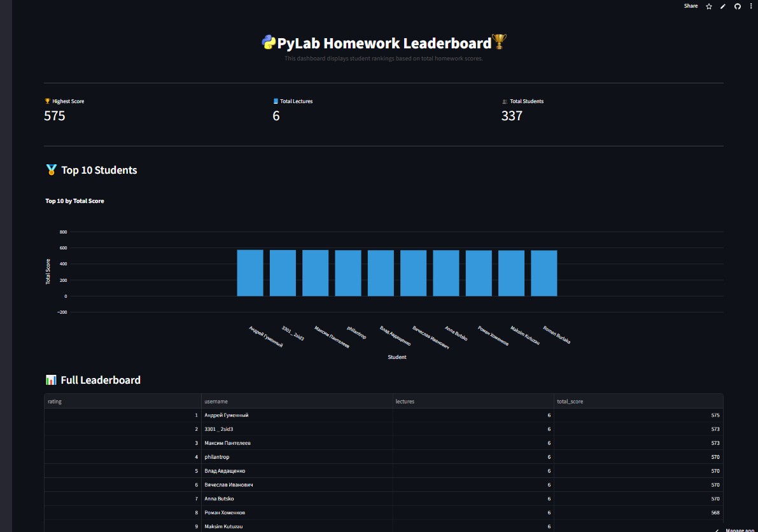This screenshot has height=532, width=758.
Task: Select username cell 'Влад Авдащенко'
Action: [x=297, y=471]
